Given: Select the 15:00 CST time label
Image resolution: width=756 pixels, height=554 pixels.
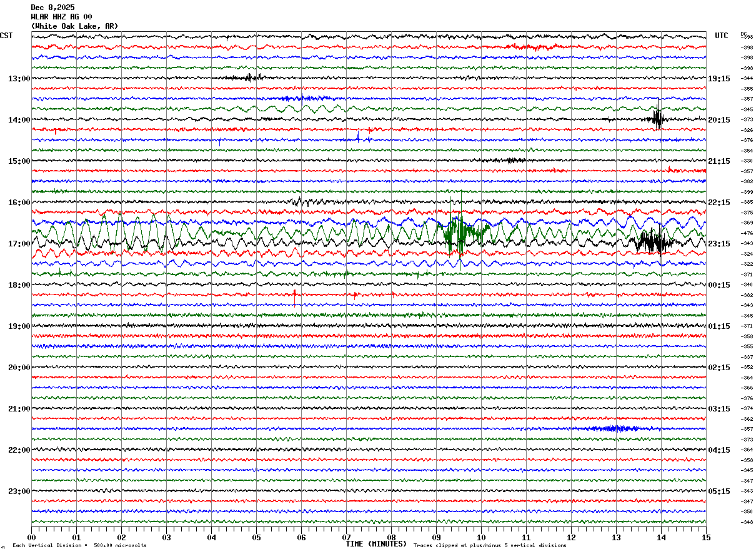Looking at the screenshot, I should [x=19, y=161].
